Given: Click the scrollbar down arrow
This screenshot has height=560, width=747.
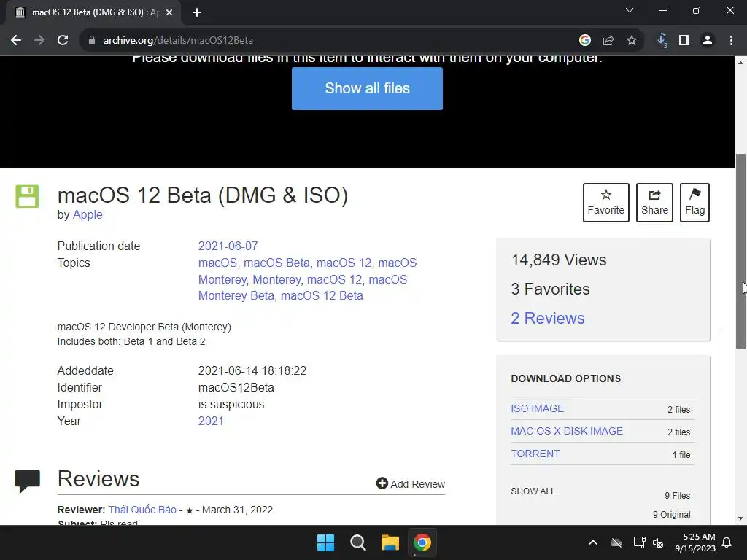Looking at the screenshot, I should [x=741, y=518].
